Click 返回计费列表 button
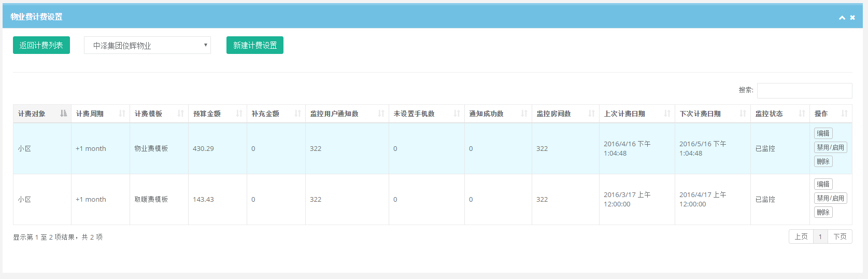868x279 pixels. 41,46
